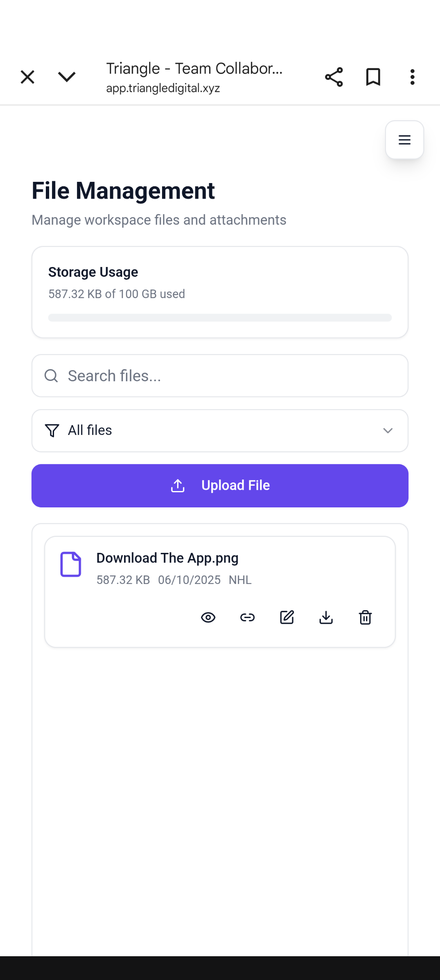Screen dimensions: 440x980
Task: Bookmark this page in the browser
Action: pos(373,77)
